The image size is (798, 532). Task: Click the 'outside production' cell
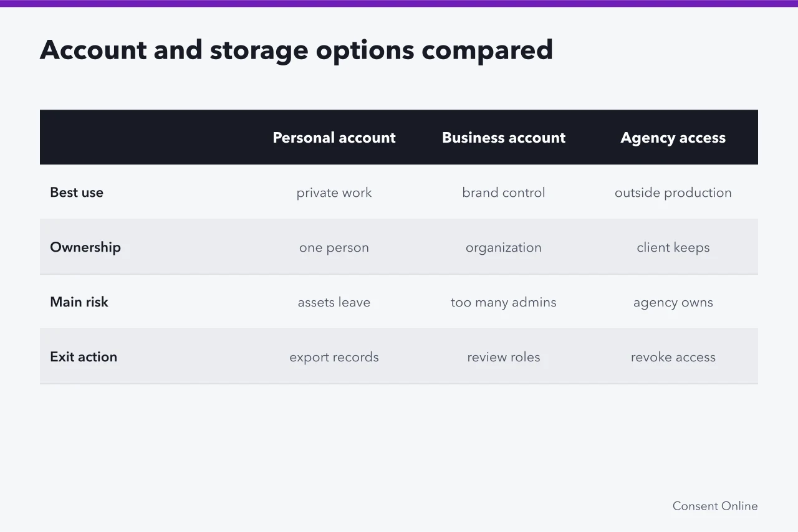673,193
